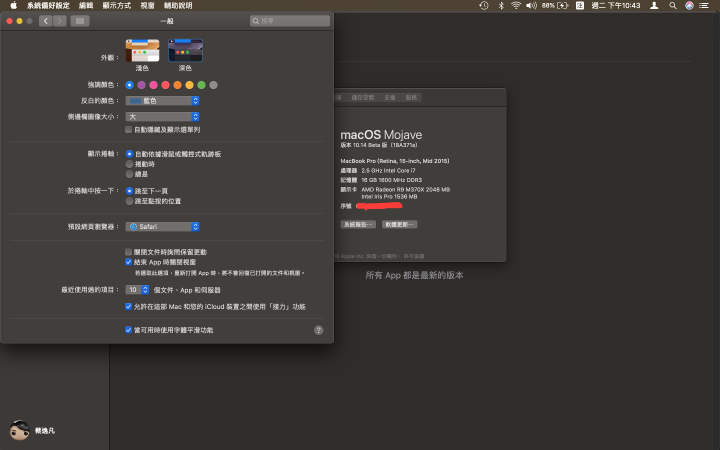Image resolution: width=720 pixels, height=450 pixels.
Task: Select 自動依據滑鼠或觸控式軌跡板 scroll bar option
Action: click(129, 154)
